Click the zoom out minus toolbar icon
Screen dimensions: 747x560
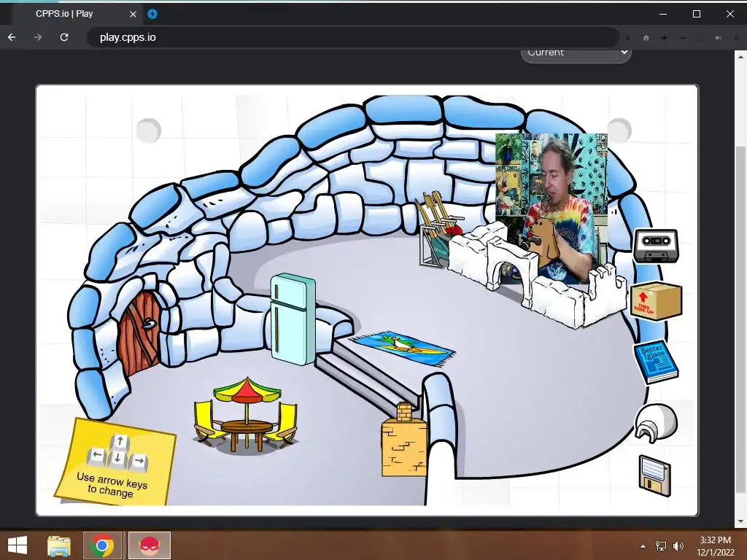[x=683, y=38]
